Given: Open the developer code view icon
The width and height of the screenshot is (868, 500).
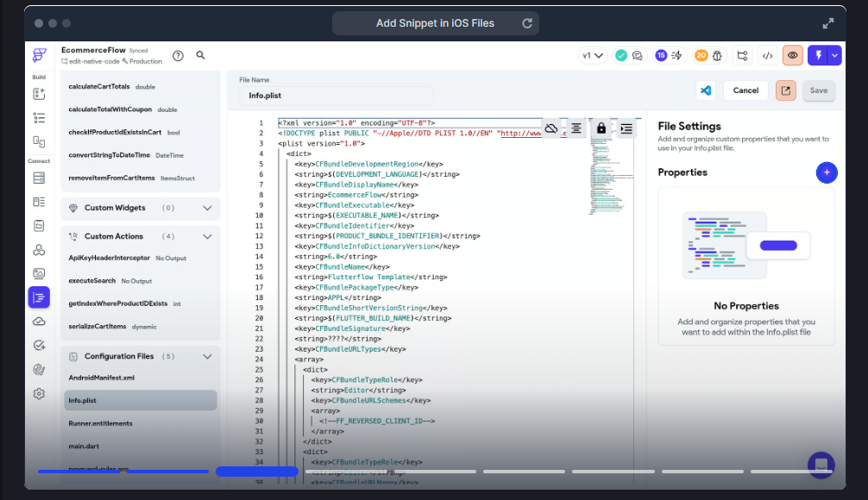Looking at the screenshot, I should click(x=766, y=56).
